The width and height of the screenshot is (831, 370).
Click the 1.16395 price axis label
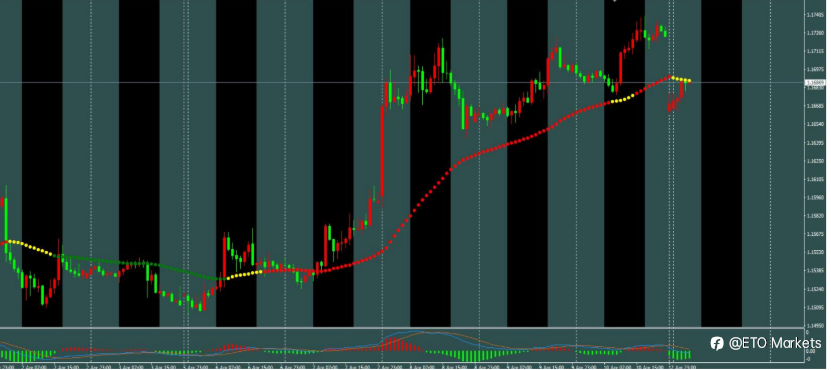[x=815, y=143]
